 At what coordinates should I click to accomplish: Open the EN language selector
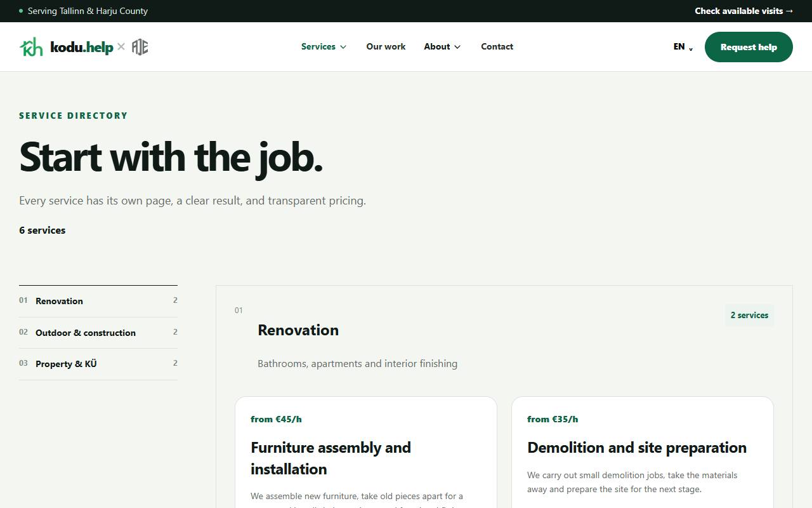coord(683,47)
